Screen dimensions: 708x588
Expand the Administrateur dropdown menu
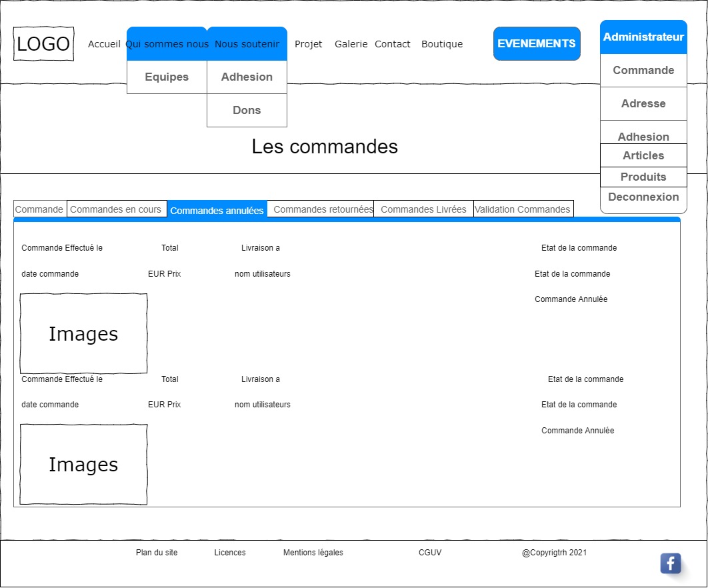(x=643, y=37)
